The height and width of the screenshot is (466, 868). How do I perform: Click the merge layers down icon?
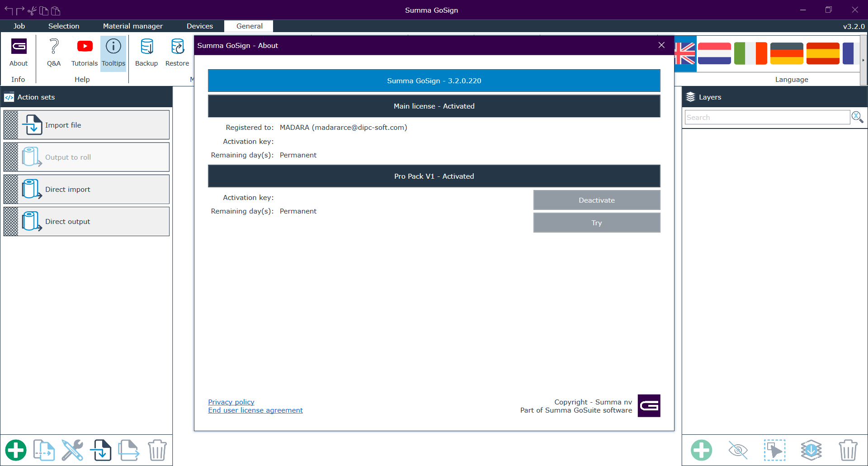tap(811, 450)
